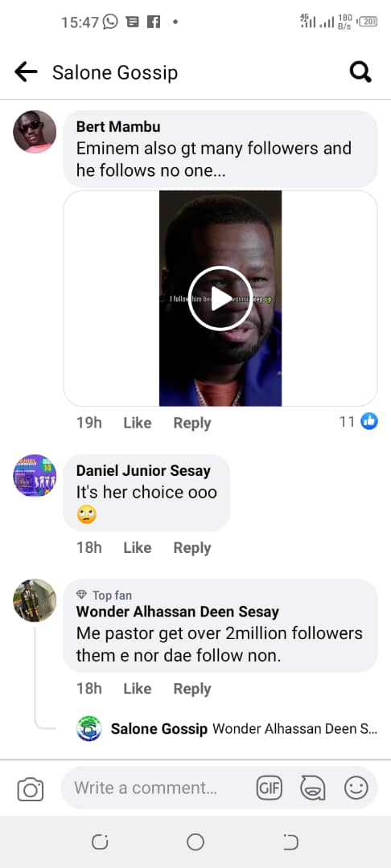Like Wonder Alhassan Deen Sesay's comment
The image size is (391, 868).
[x=138, y=689]
